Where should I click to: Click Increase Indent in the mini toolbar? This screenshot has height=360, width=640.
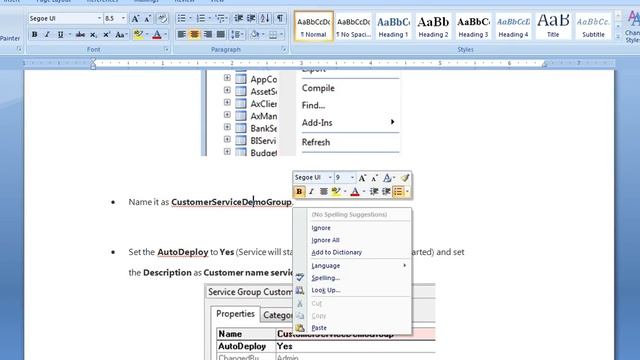coord(386,191)
